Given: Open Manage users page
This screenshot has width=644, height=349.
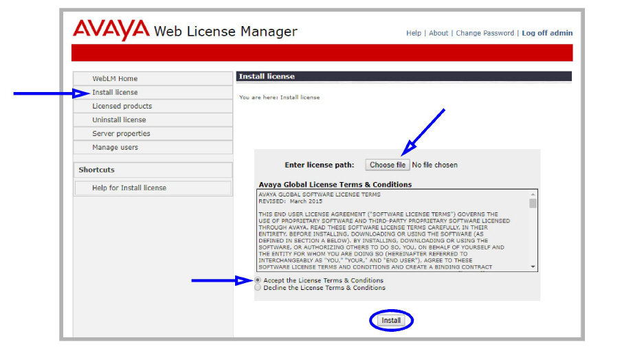Looking at the screenshot, I should coord(153,148).
